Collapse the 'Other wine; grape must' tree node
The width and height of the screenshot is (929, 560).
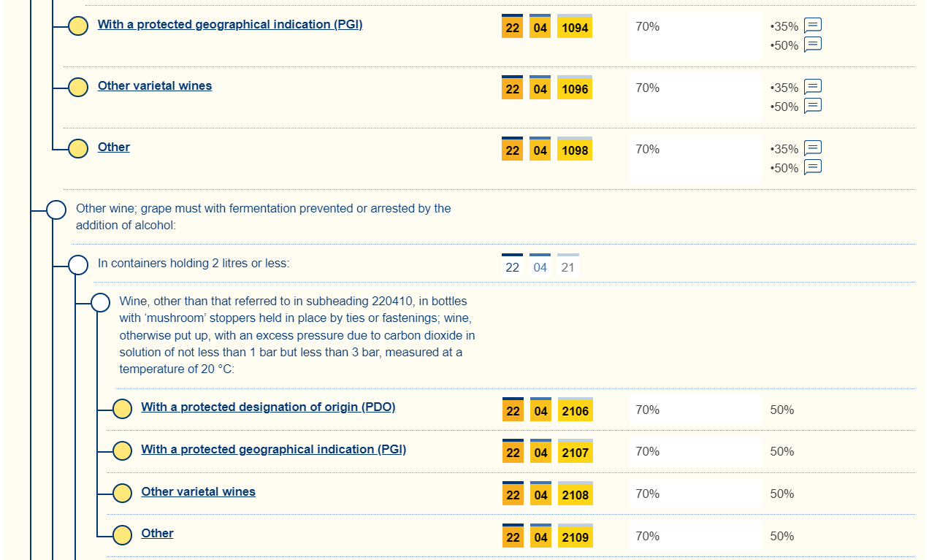pyautogui.click(x=56, y=210)
